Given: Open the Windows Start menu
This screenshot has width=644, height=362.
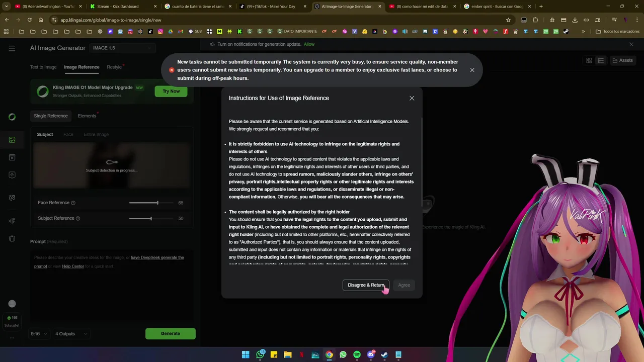Looking at the screenshot, I should tap(246, 354).
